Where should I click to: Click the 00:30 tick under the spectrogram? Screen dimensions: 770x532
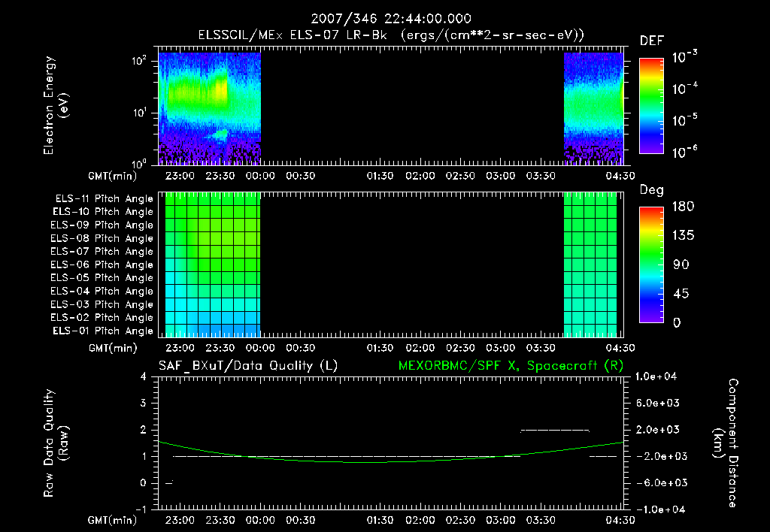300,176
